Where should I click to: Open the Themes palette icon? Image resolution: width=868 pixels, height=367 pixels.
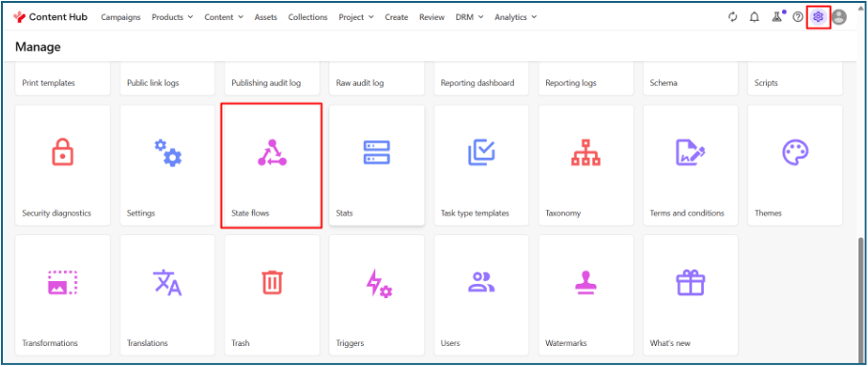click(794, 153)
